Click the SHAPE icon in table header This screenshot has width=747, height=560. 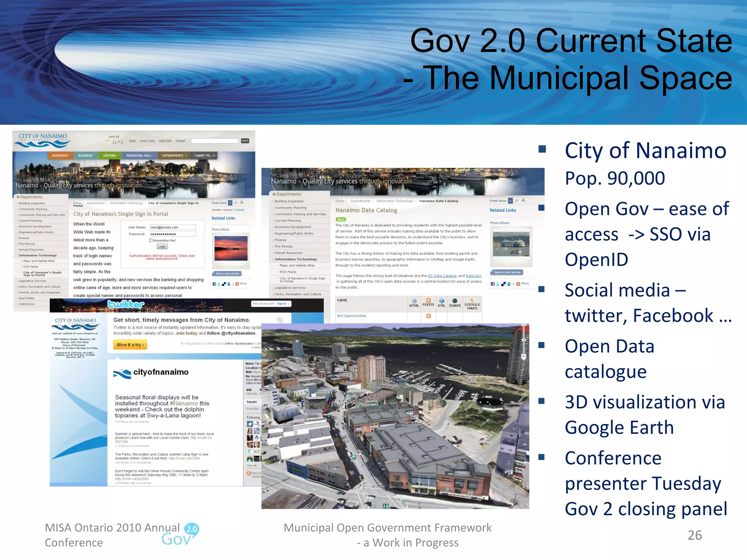(455, 301)
